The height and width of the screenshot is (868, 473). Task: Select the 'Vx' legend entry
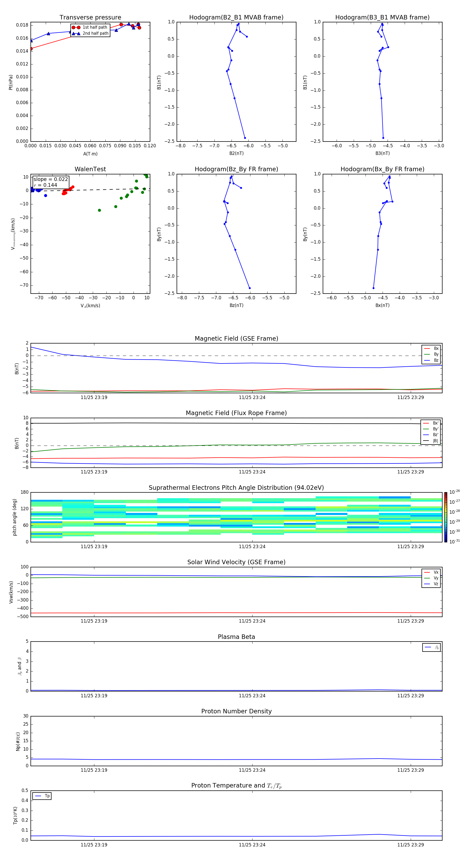point(431,572)
